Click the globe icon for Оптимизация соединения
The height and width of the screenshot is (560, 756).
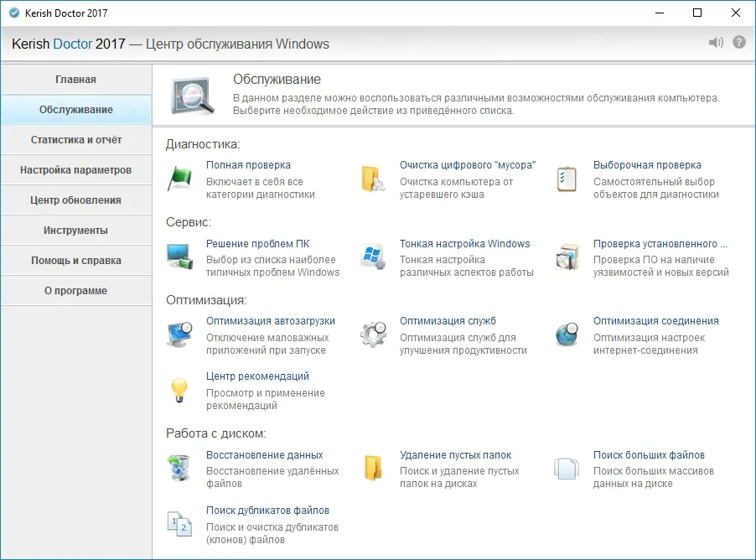567,334
